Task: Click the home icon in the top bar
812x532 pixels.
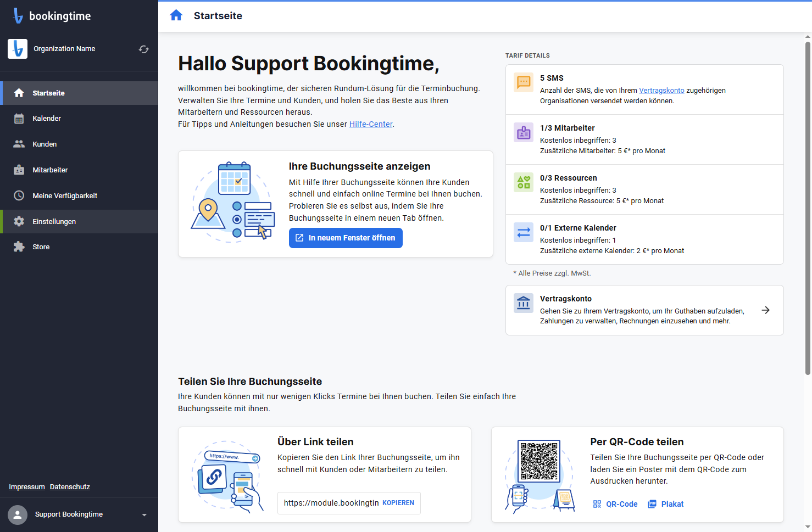Action: (x=176, y=15)
